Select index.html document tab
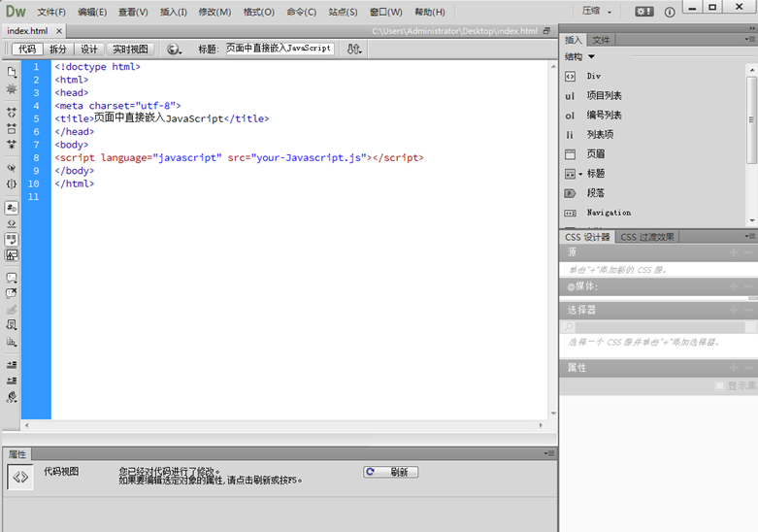Screen dimensions: 758x532 pos(27,31)
